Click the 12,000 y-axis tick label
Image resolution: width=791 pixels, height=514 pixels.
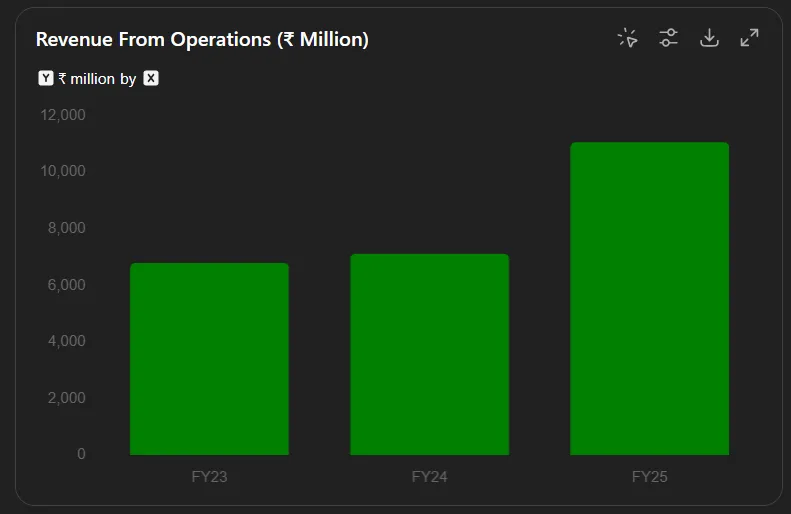[x=63, y=115]
